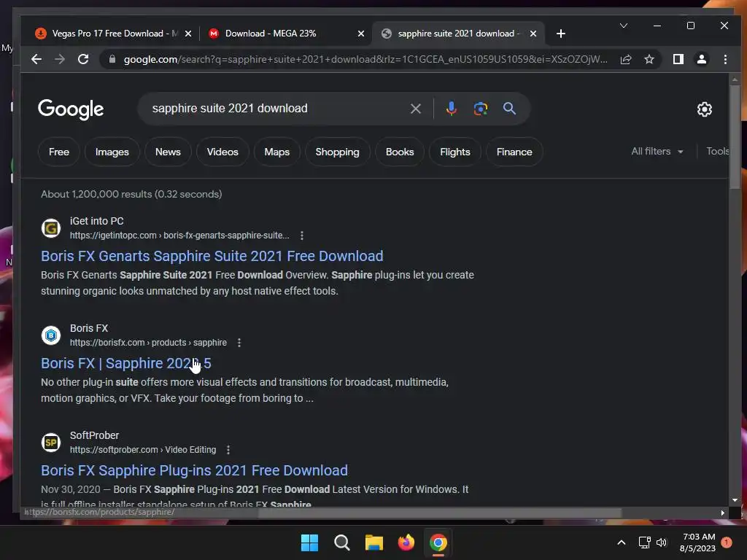747x560 pixels.
Task: Share this page from address bar
Action: (x=625, y=59)
